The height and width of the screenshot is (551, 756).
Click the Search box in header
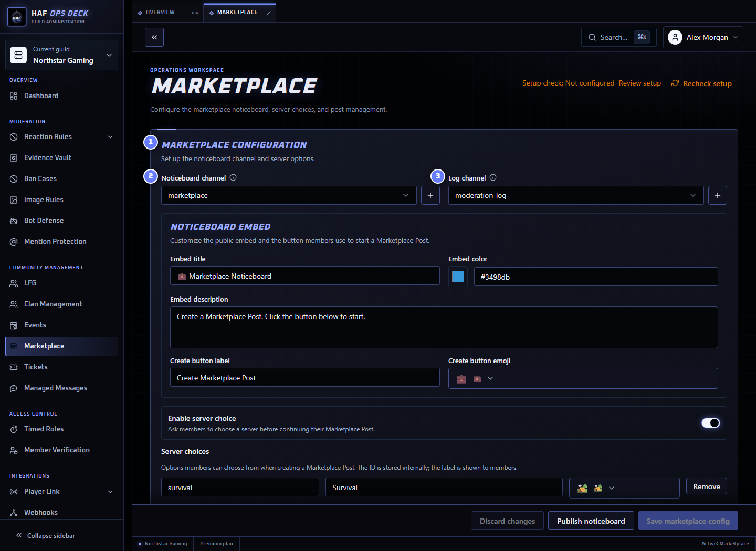coord(619,37)
